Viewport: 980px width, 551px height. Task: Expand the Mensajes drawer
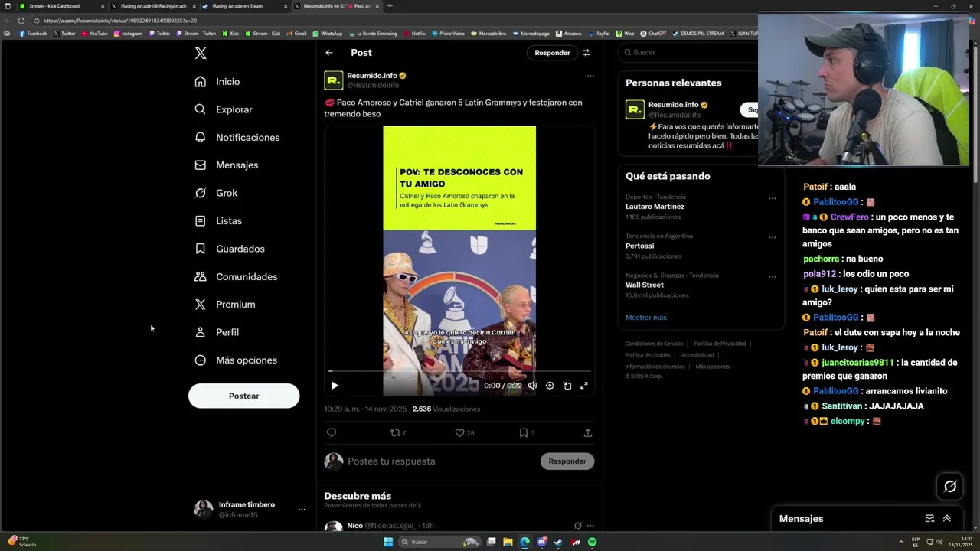[947, 519]
